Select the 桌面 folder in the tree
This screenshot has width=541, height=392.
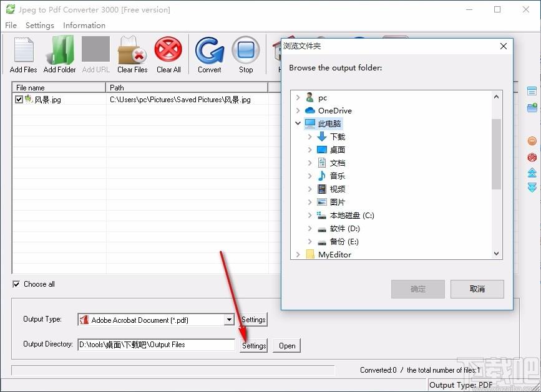click(331, 150)
